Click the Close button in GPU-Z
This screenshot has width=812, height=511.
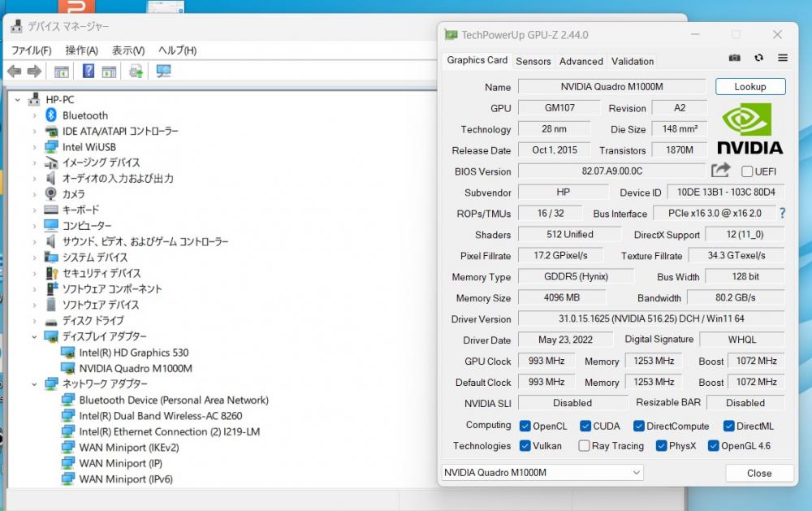click(x=759, y=473)
